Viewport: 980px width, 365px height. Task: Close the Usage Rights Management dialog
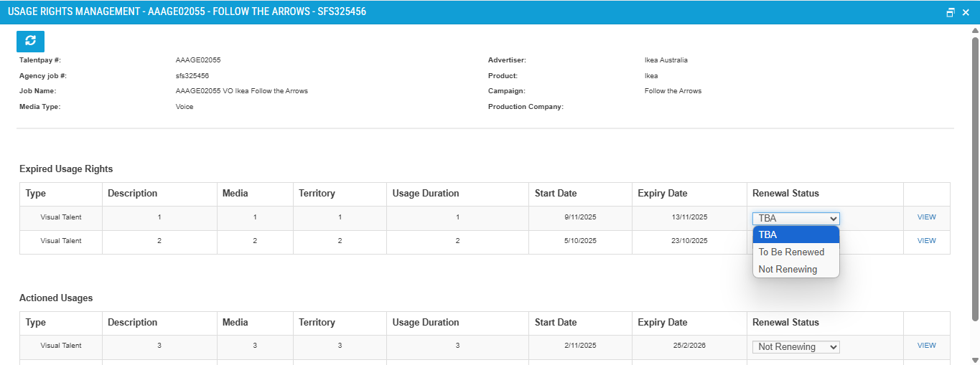966,12
